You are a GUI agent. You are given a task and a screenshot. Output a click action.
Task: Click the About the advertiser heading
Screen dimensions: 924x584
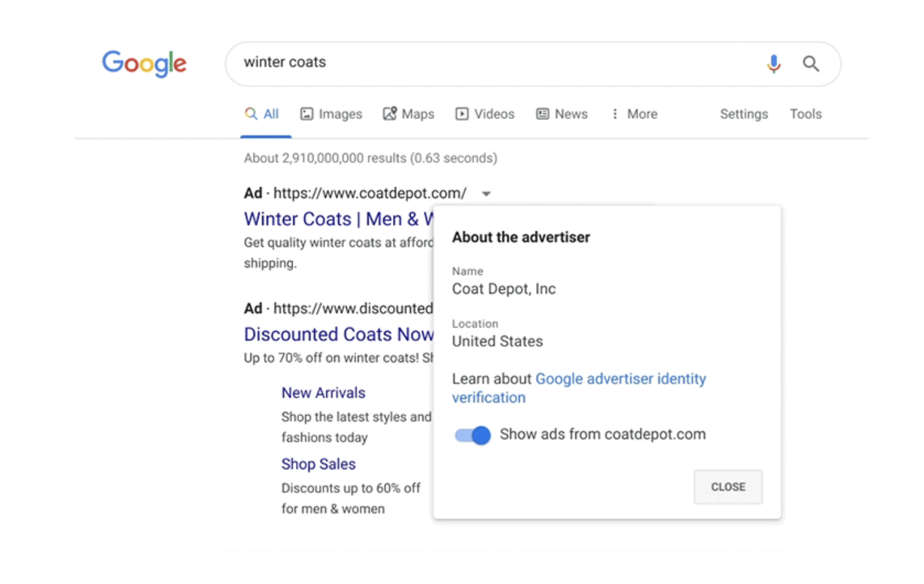click(521, 237)
